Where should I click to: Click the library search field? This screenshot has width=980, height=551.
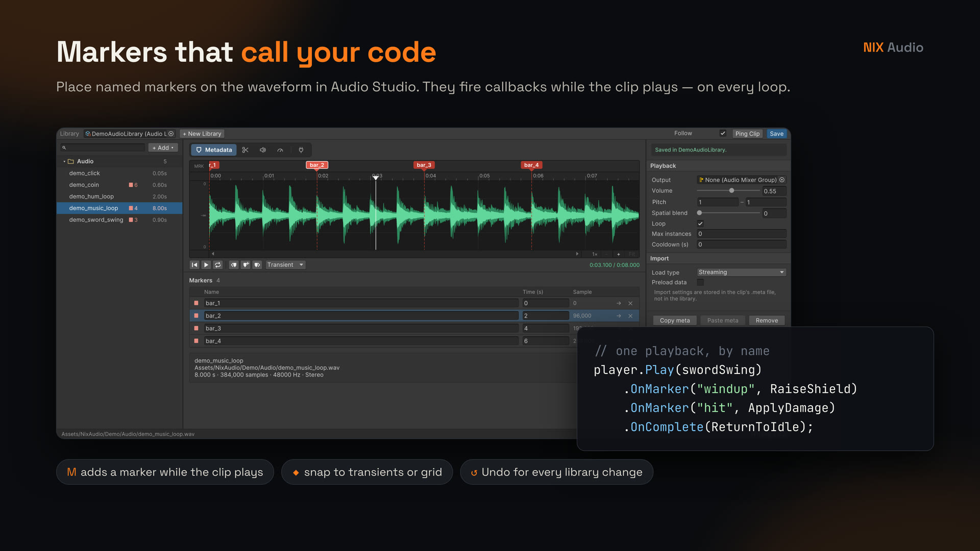click(103, 147)
